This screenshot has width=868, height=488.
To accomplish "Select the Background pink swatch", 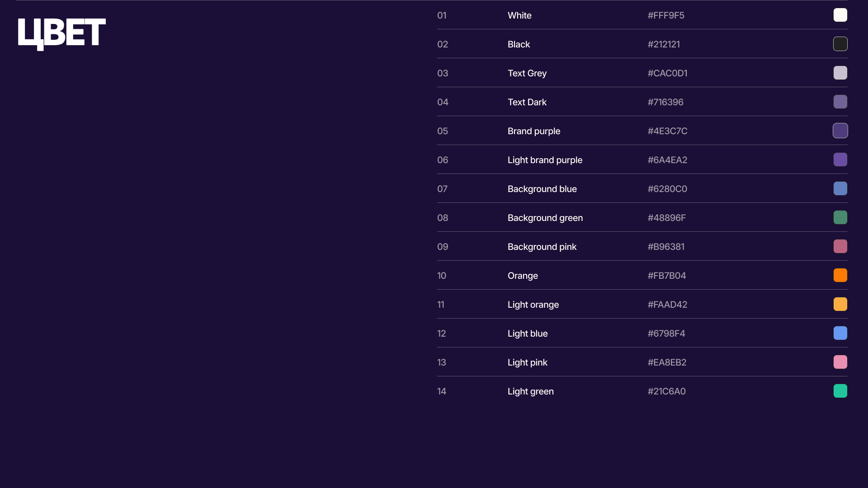I will click(840, 246).
